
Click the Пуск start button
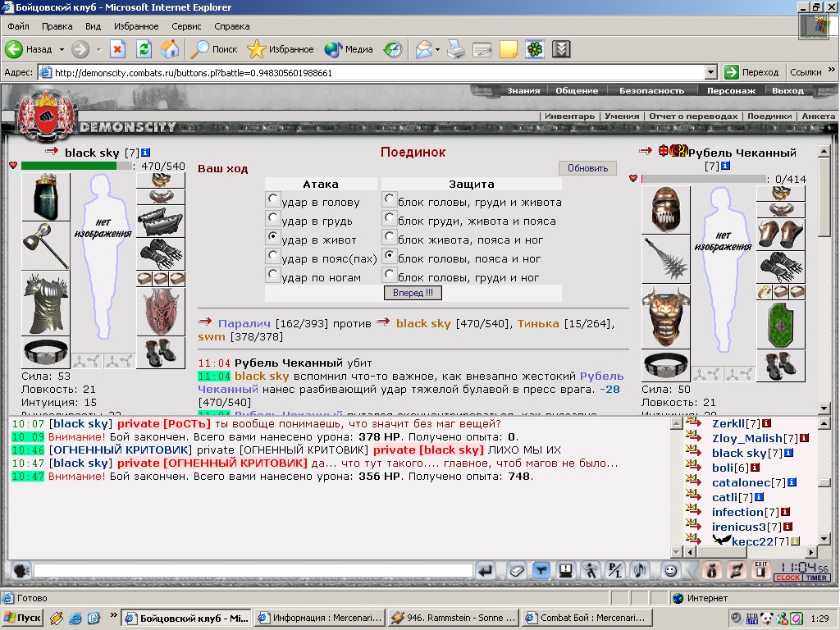point(22,618)
